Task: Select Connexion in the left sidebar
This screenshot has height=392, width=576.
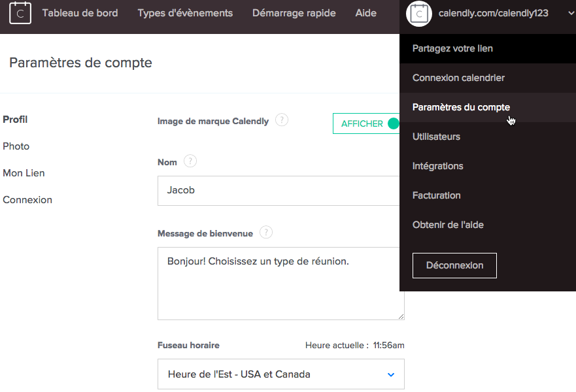Action: 27,200
